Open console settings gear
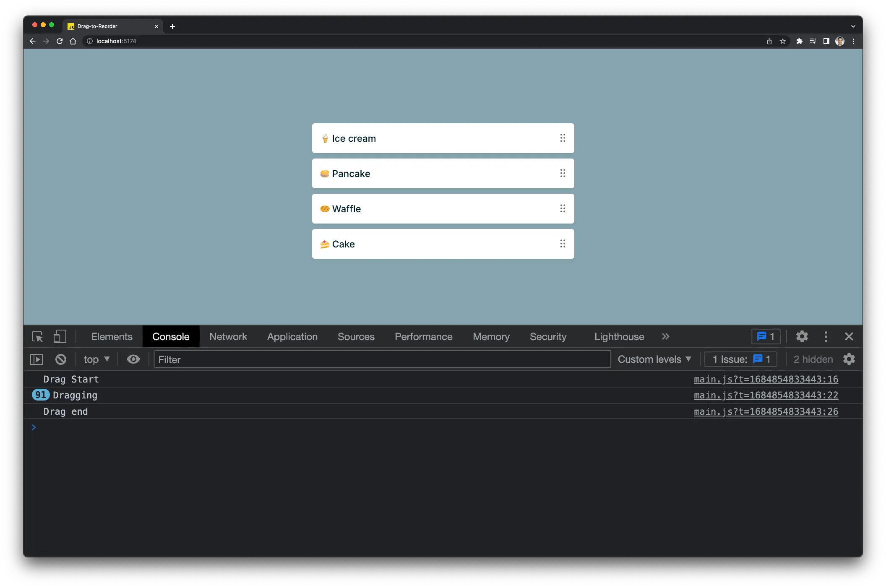 (x=849, y=359)
